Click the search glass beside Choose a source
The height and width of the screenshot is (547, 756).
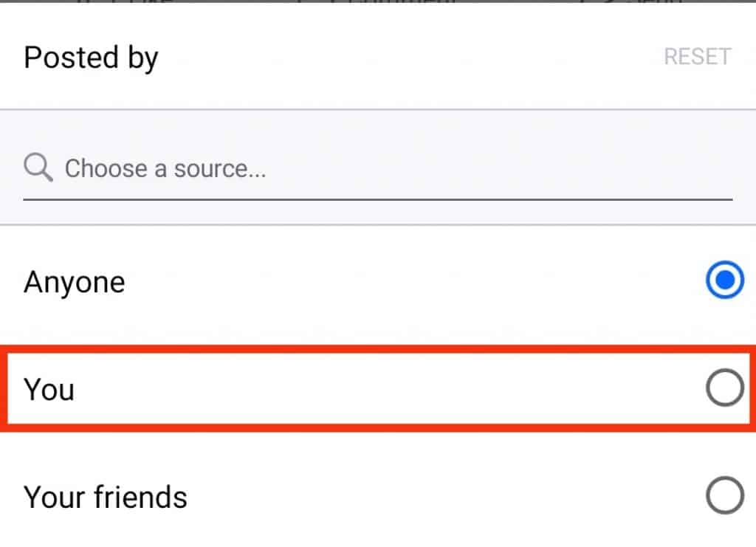[x=37, y=168]
